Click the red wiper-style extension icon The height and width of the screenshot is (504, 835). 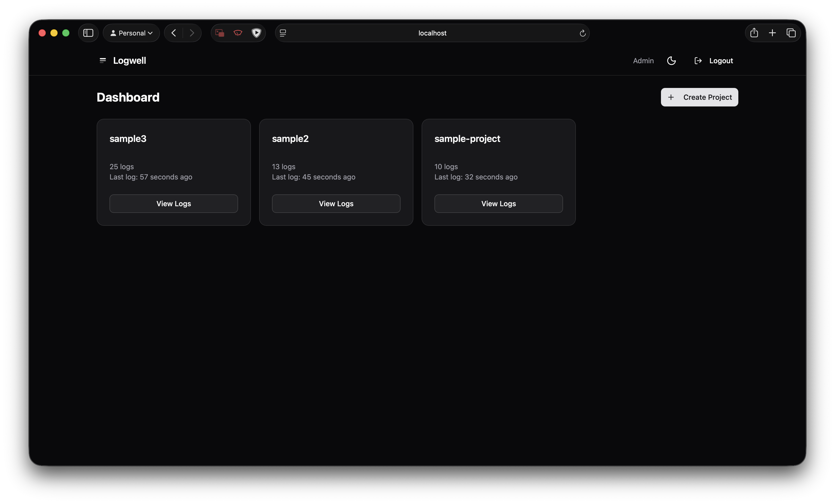tap(238, 33)
